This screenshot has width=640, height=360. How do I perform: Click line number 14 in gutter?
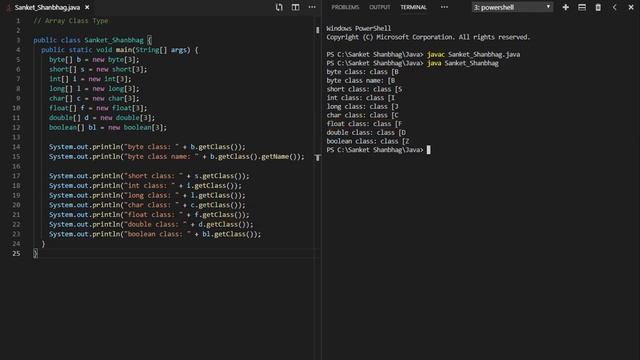16,147
